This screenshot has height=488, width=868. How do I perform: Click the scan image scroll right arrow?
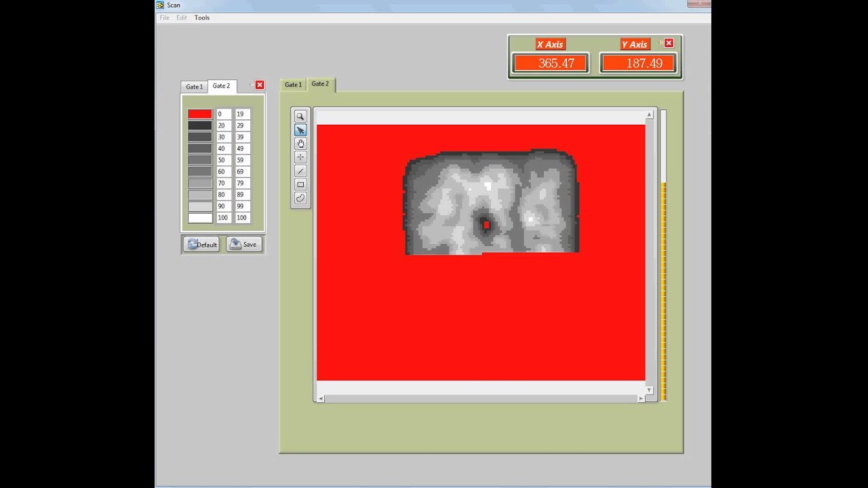click(641, 399)
